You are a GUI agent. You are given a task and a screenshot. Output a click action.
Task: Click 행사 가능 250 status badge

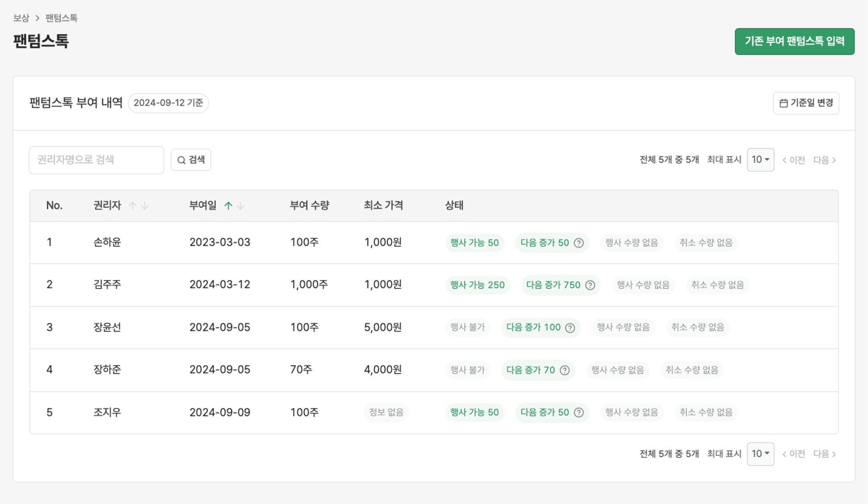[477, 285]
